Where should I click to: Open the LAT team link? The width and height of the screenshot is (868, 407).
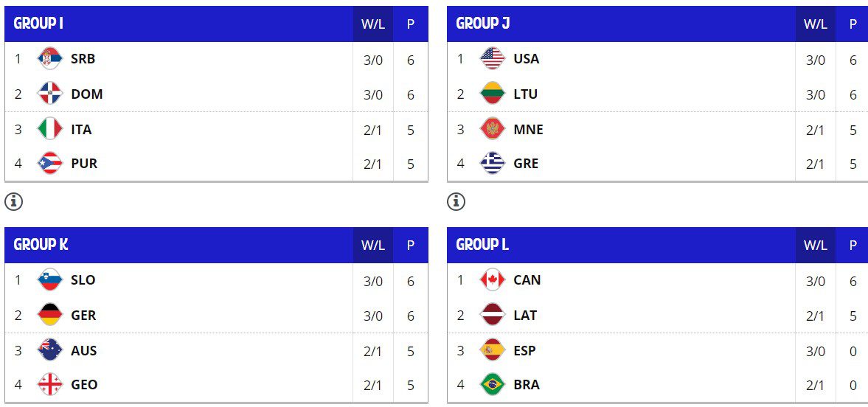525,315
